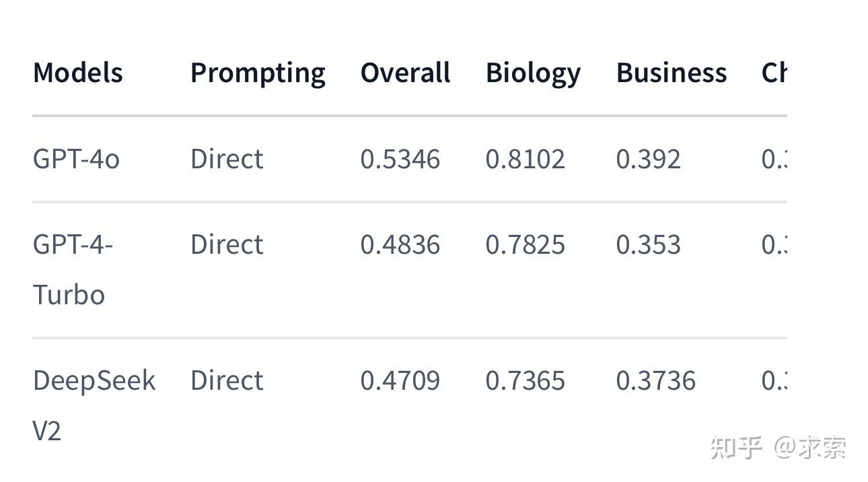This screenshot has width=868, height=482.
Task: Click the Business column header
Action: (671, 73)
